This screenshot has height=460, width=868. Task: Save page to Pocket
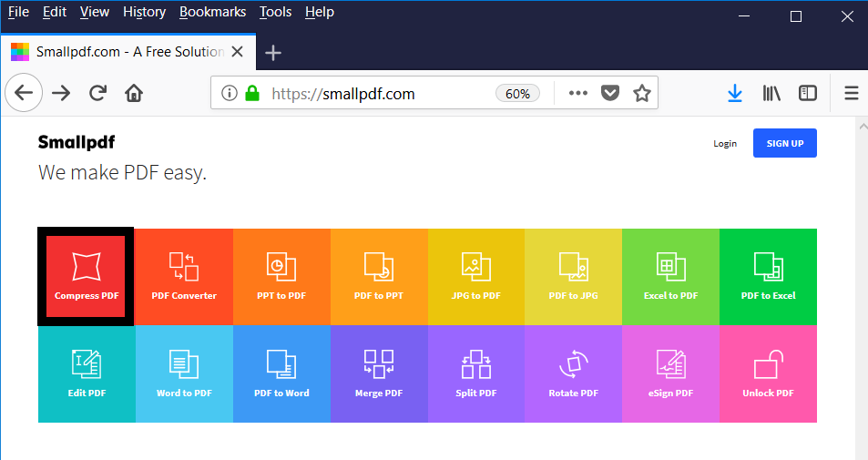click(610, 93)
